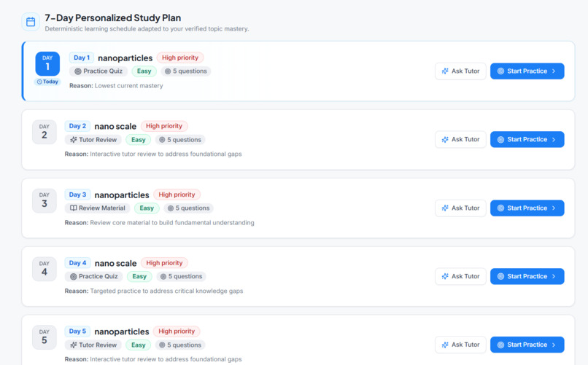Start Practice for Day 1 nanoparticles
588x365 pixels.
click(x=527, y=71)
